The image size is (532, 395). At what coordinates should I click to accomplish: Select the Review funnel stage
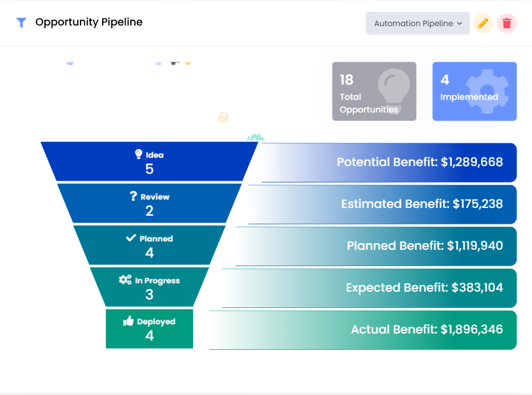click(149, 204)
